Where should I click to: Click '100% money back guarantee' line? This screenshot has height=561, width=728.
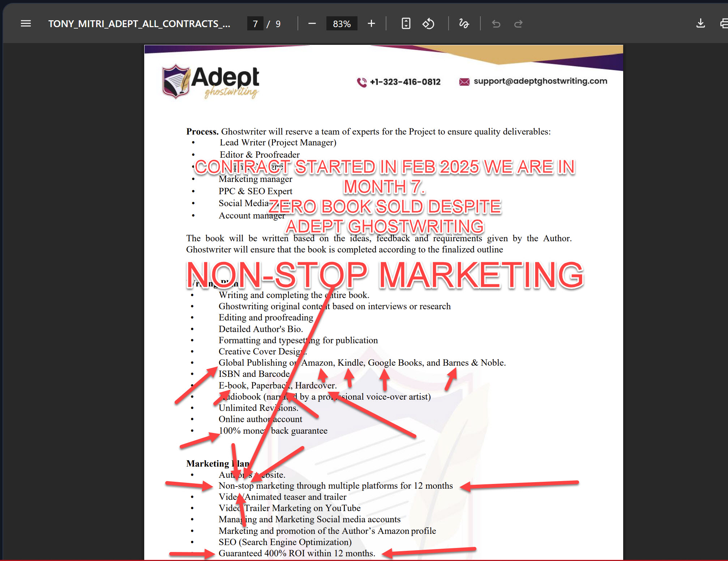coord(273,431)
